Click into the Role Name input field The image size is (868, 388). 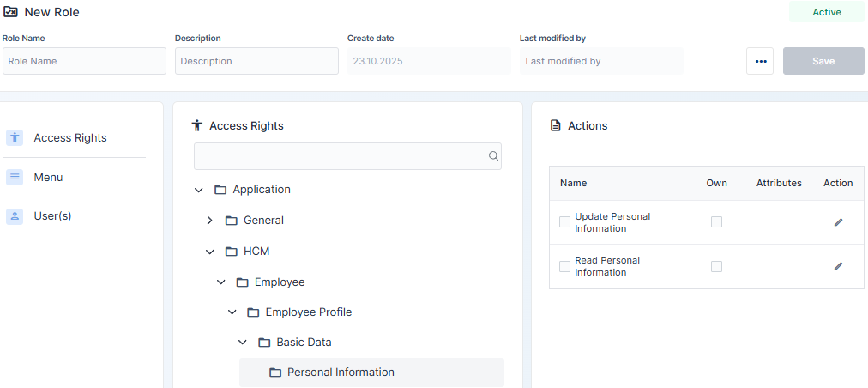(84, 61)
